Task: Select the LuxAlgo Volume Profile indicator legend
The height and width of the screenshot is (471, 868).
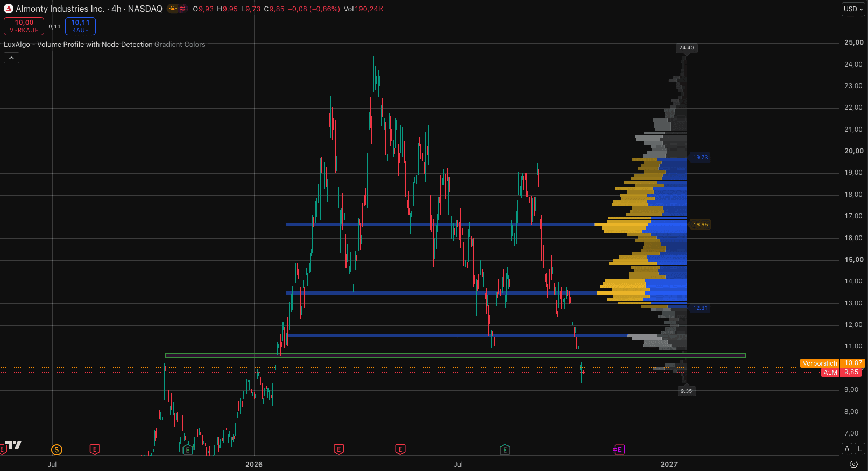Action: (79, 45)
